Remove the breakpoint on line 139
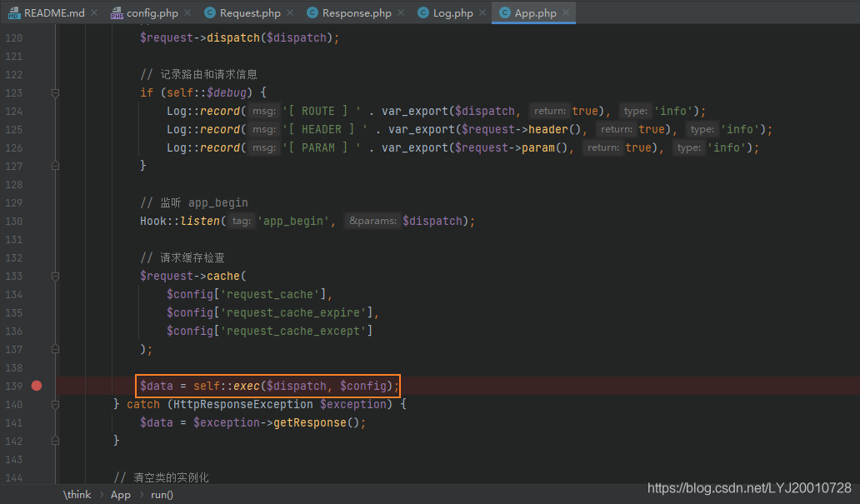Viewport: 860px width, 504px height. [37, 386]
